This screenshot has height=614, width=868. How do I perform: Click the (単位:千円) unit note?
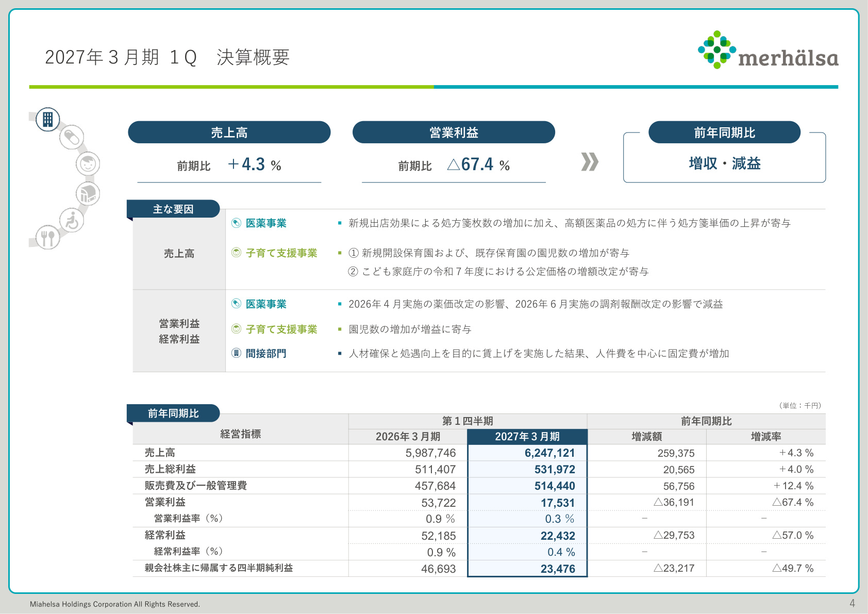point(800,406)
